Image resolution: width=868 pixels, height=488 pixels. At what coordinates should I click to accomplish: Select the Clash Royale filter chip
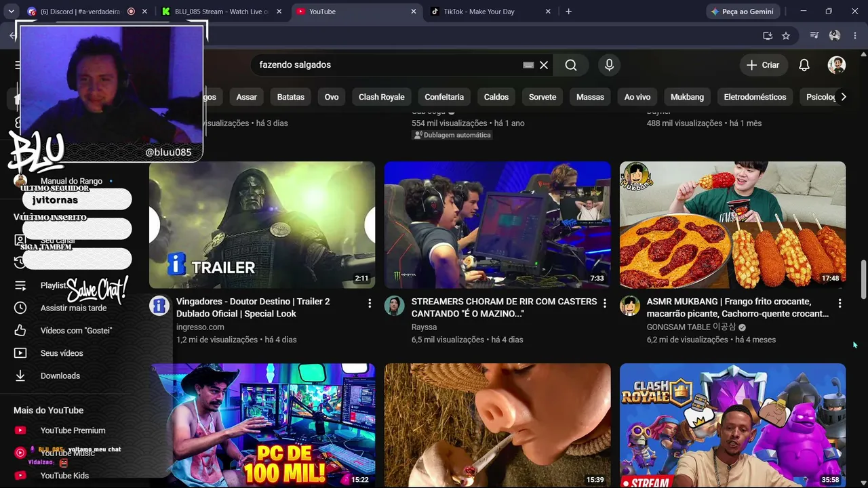click(382, 97)
